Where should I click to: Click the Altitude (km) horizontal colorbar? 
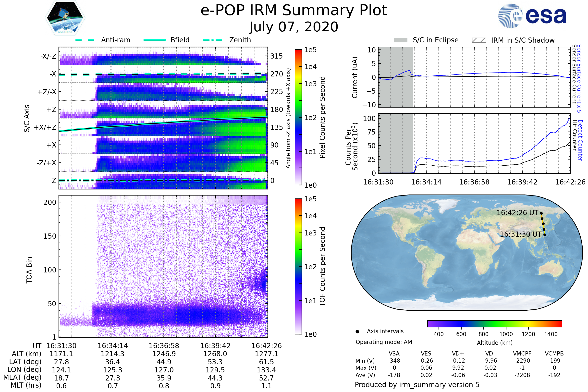494,323
